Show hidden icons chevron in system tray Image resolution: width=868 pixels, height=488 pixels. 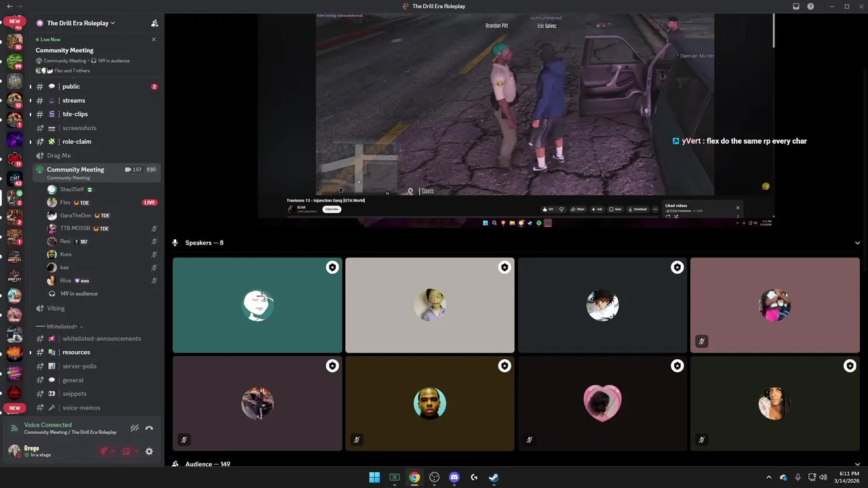768,477
